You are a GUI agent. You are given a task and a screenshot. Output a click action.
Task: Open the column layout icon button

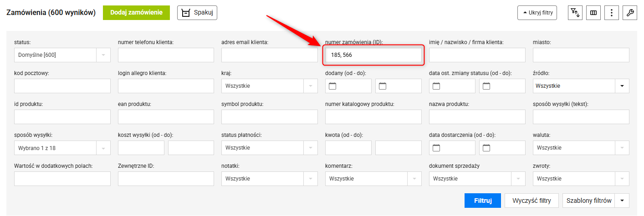(x=593, y=13)
